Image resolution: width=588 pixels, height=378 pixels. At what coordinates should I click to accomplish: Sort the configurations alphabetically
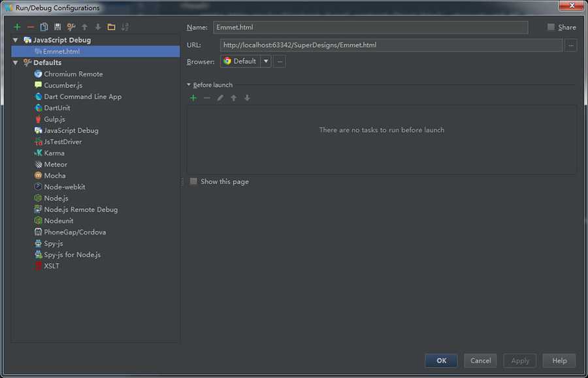(x=125, y=27)
